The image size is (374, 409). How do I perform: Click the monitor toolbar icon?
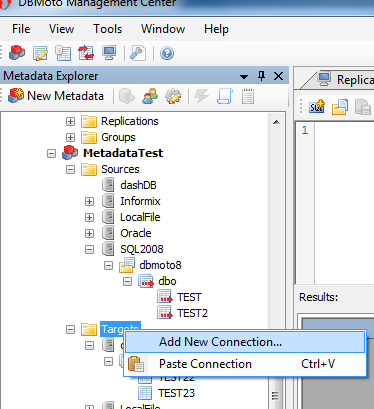coord(109,53)
